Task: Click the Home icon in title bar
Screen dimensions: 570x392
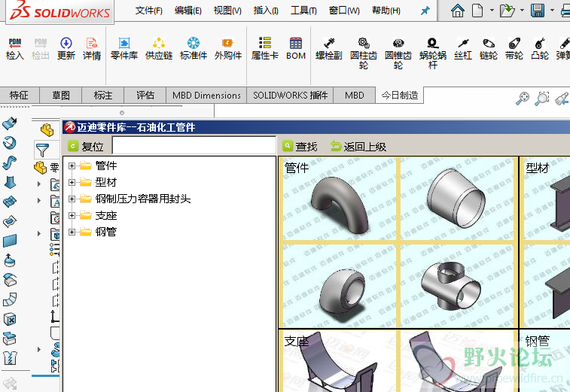Action: tap(458, 11)
